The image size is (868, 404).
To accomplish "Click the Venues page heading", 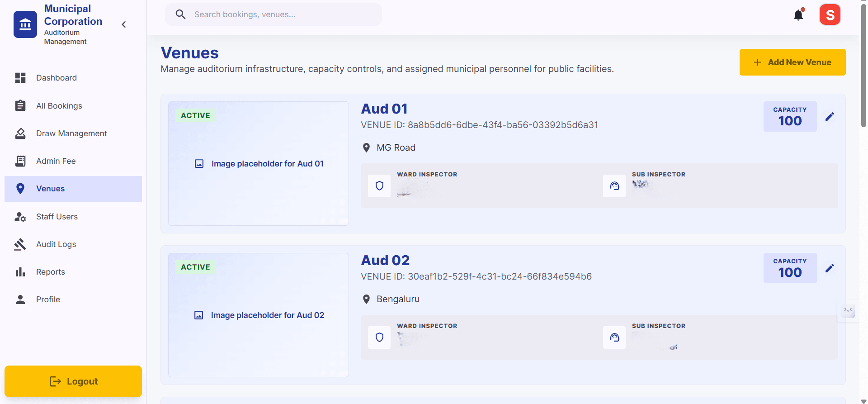I will click(190, 53).
